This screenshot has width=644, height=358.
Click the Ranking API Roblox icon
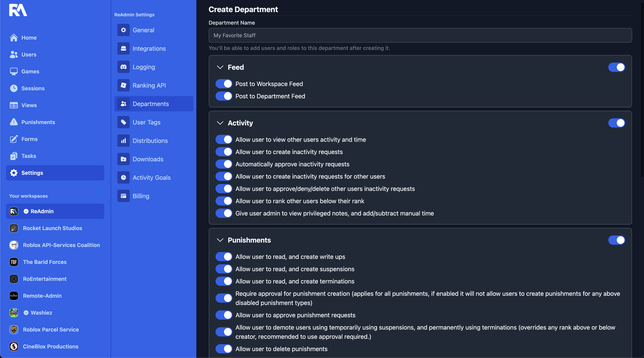[123, 85]
